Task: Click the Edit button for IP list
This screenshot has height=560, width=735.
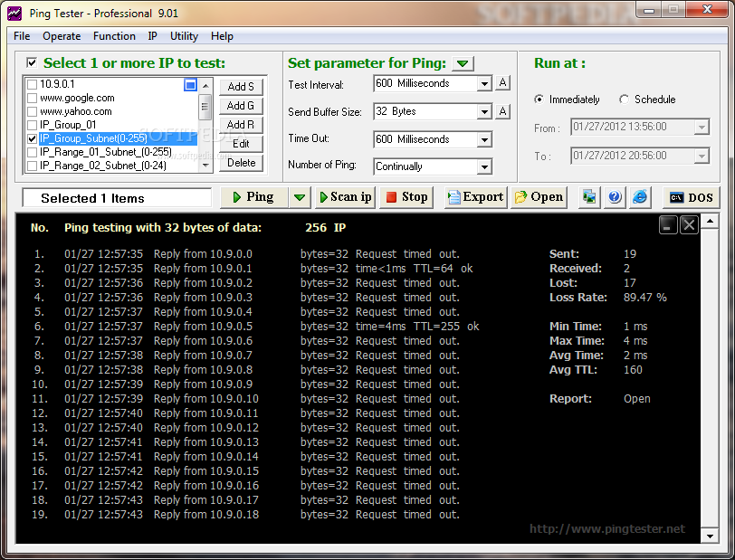Action: pos(241,144)
